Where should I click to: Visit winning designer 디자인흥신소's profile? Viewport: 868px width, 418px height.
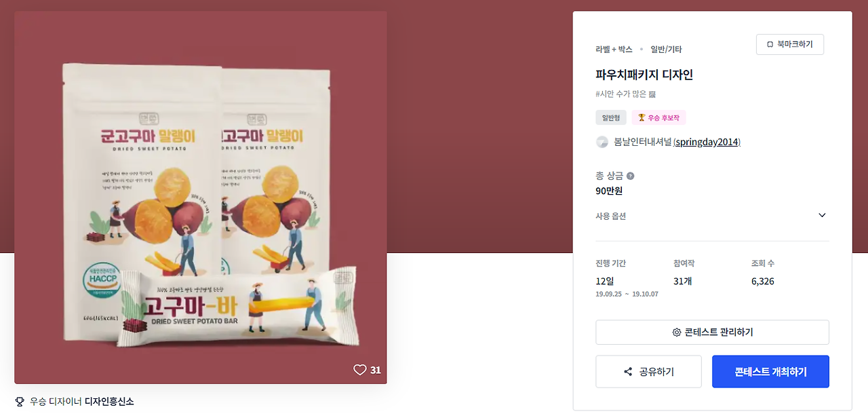109,402
